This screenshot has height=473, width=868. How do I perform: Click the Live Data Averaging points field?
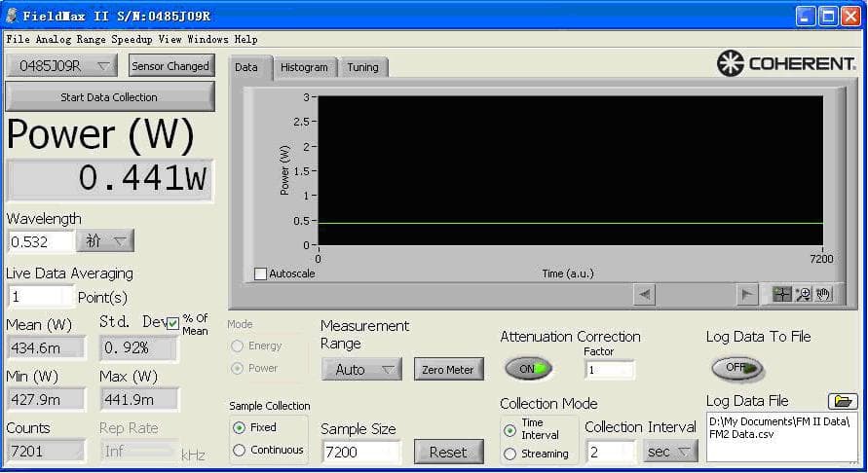click(40, 297)
